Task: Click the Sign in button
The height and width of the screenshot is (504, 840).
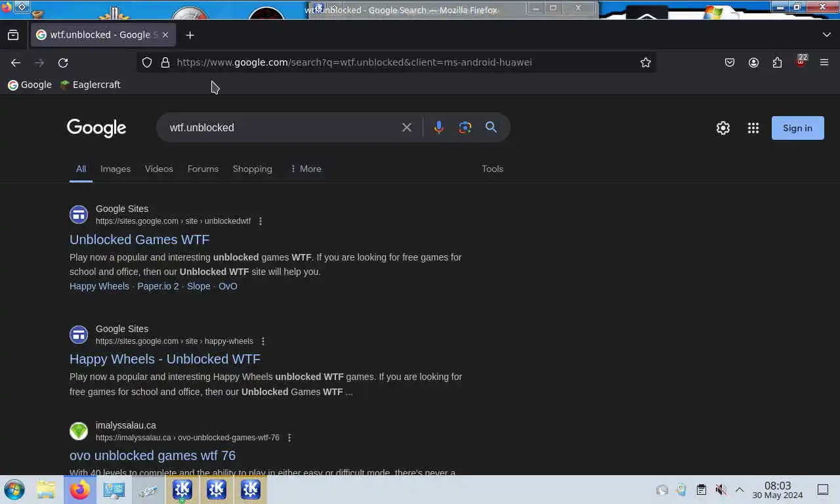Action: pyautogui.click(x=797, y=128)
